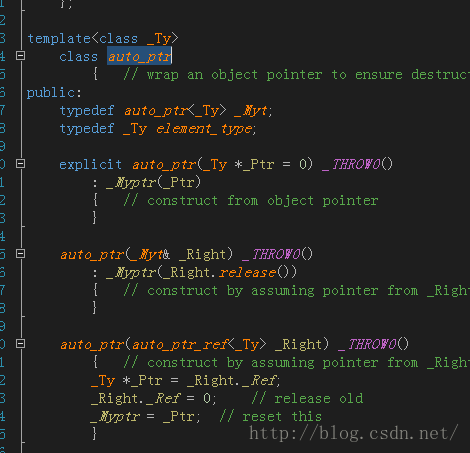Click comment 'construct from object pointer'
This screenshot has height=453, width=470.
coord(263,201)
